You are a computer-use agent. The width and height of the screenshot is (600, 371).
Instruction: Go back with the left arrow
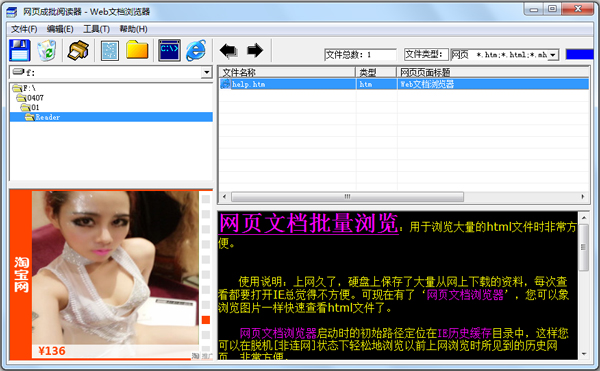(x=229, y=50)
